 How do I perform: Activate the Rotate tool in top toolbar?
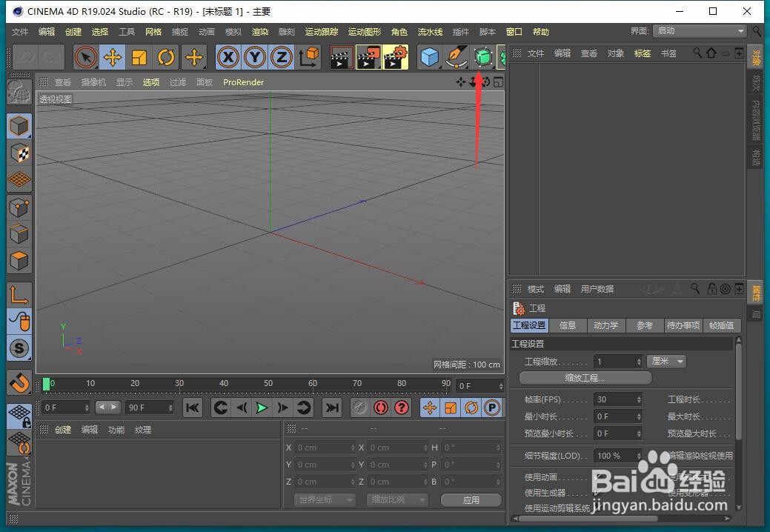pyautogui.click(x=166, y=57)
